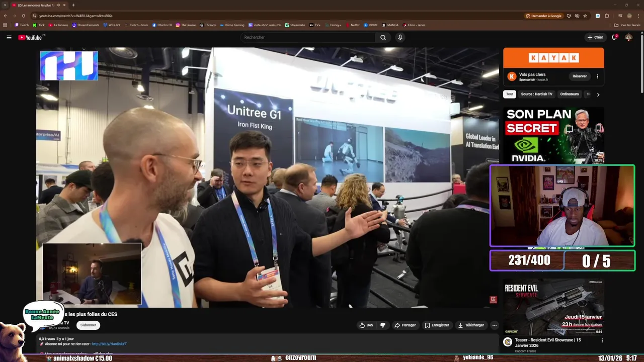Viewport: 644px width, 362px height.
Task: Open the MANGA bookmark
Action: [390, 25]
